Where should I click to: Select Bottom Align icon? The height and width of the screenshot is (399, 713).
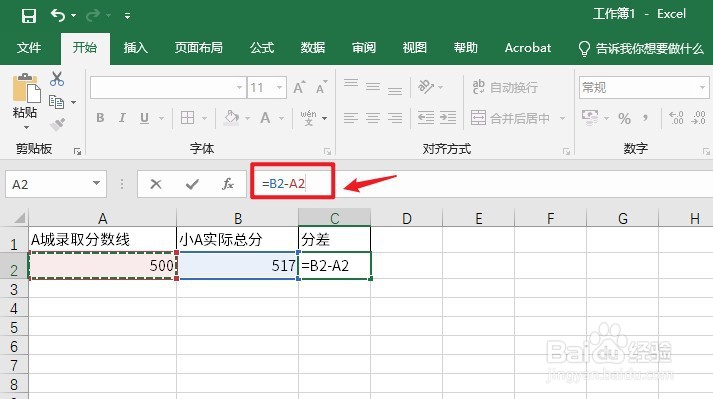[x=395, y=90]
